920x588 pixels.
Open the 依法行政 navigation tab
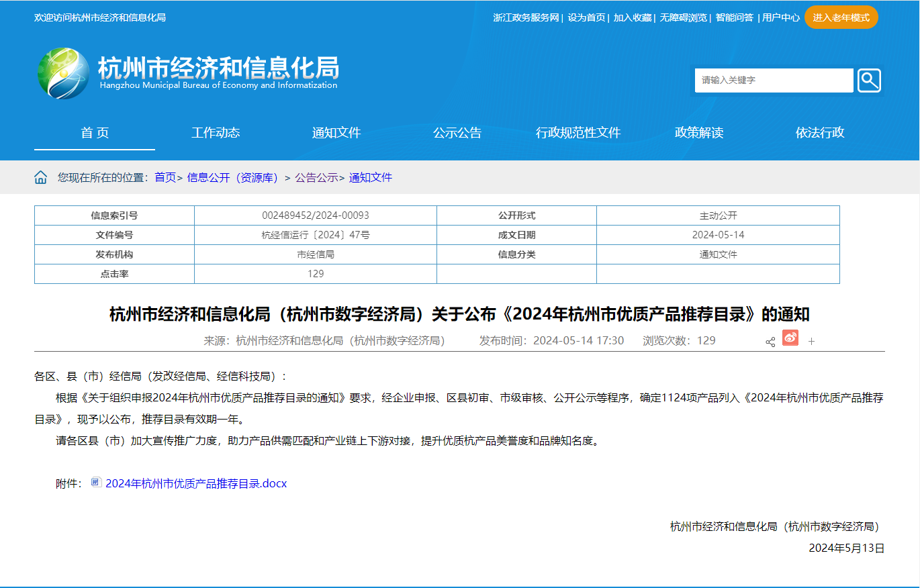[x=820, y=133]
